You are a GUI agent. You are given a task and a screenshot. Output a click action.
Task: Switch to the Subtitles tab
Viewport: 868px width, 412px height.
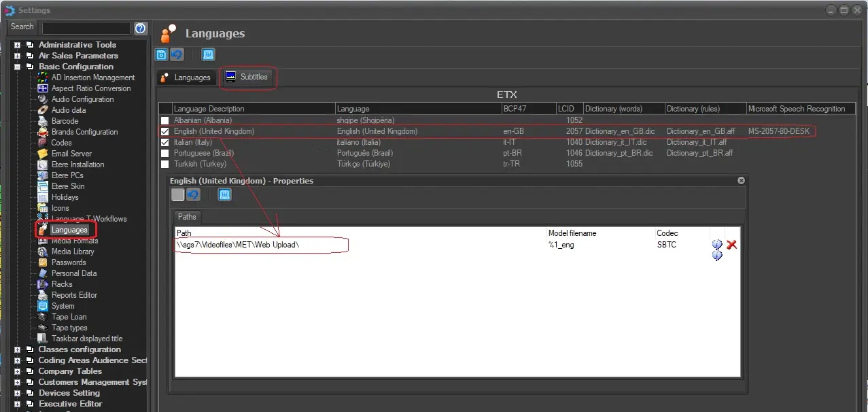point(247,78)
